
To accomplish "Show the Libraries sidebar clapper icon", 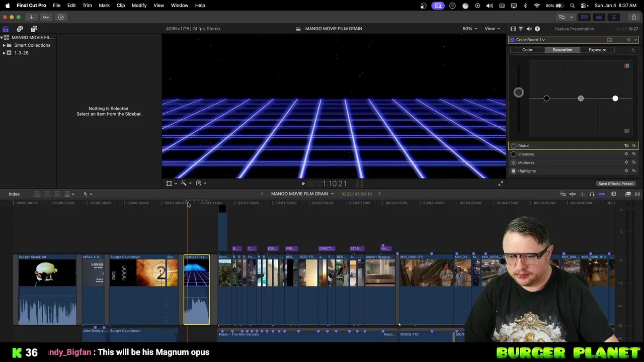I will pyautogui.click(x=6, y=29).
